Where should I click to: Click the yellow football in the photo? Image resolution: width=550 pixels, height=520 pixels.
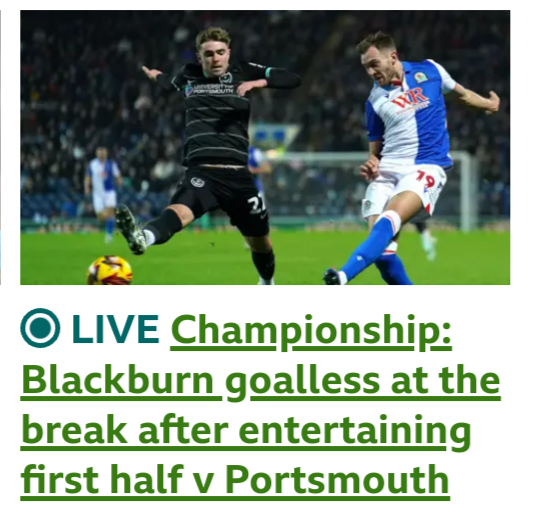109,270
